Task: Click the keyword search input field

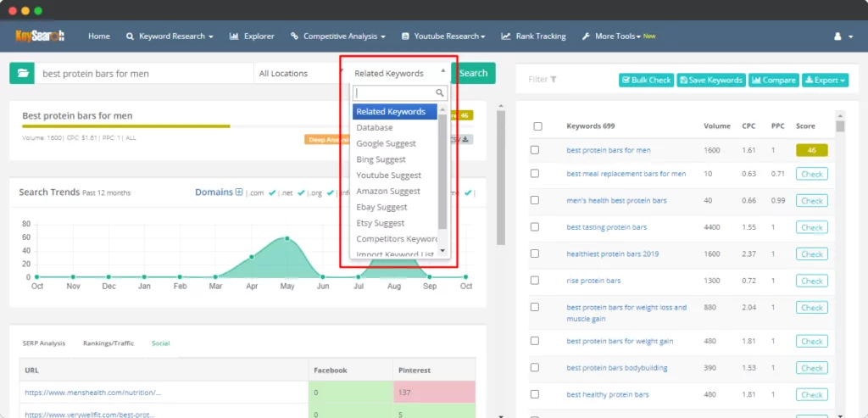Action: point(144,73)
